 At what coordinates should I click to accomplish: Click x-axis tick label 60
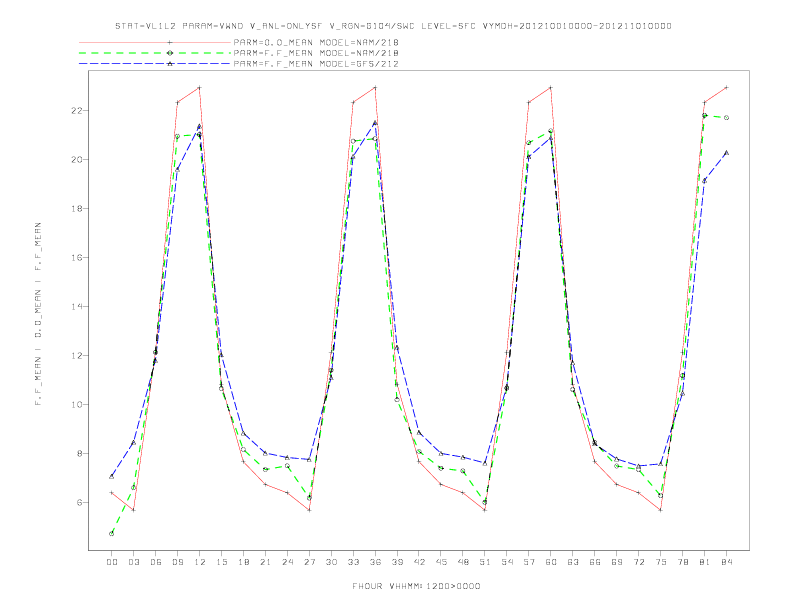click(x=551, y=562)
